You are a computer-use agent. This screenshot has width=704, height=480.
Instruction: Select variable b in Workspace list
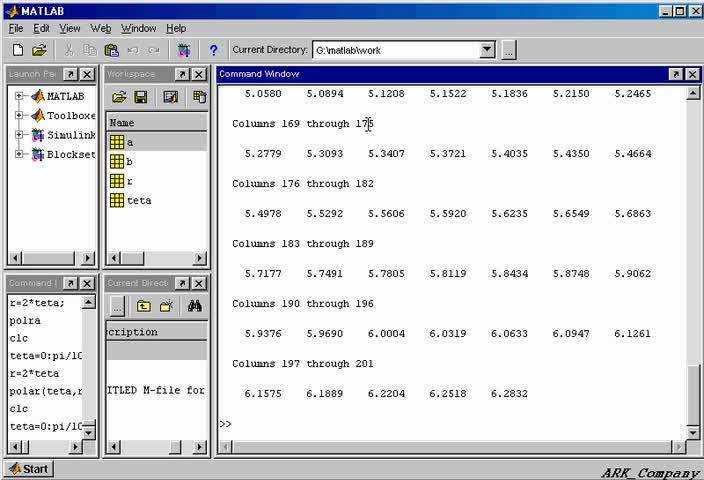(129, 162)
